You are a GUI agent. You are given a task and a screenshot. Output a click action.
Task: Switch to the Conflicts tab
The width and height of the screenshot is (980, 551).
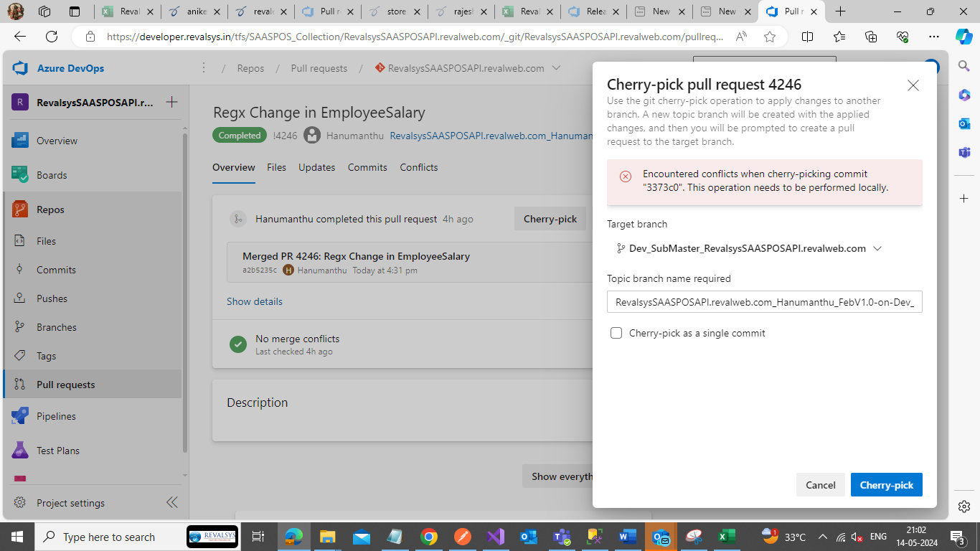click(x=419, y=167)
